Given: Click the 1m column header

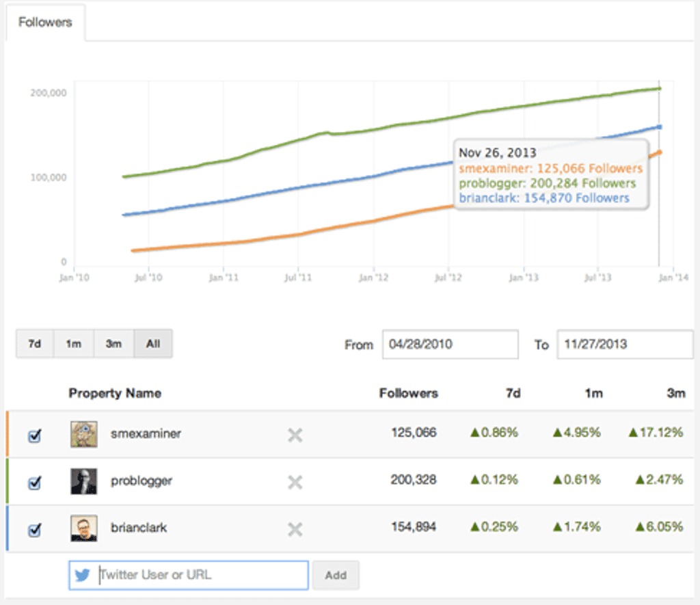Looking at the screenshot, I should (594, 393).
